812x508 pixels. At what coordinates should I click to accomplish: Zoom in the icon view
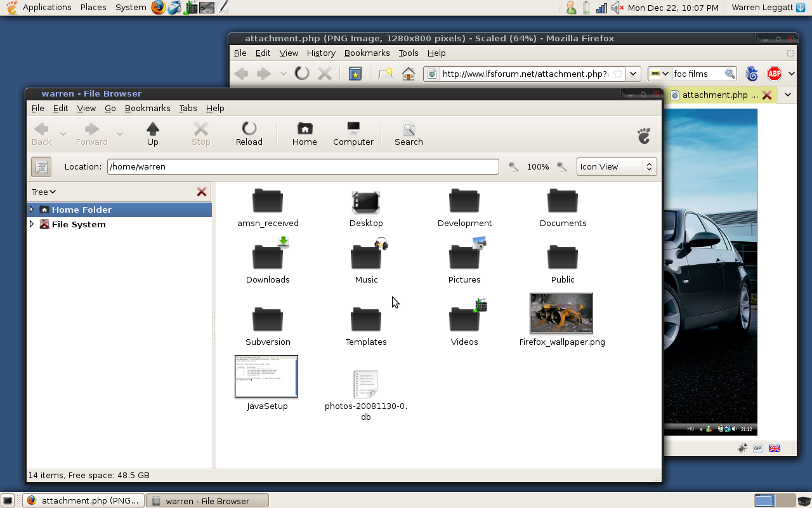(561, 166)
